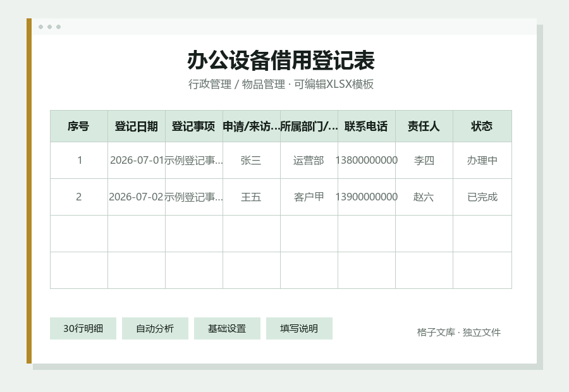This screenshot has height=392, width=569.
Task: Select the 申请/来访… column header
Action: click(x=252, y=126)
